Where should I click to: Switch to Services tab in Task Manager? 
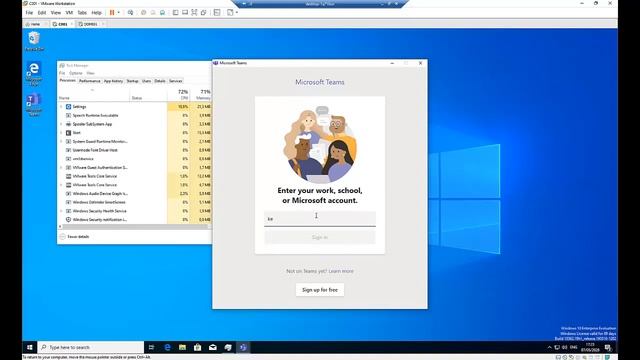tap(176, 81)
